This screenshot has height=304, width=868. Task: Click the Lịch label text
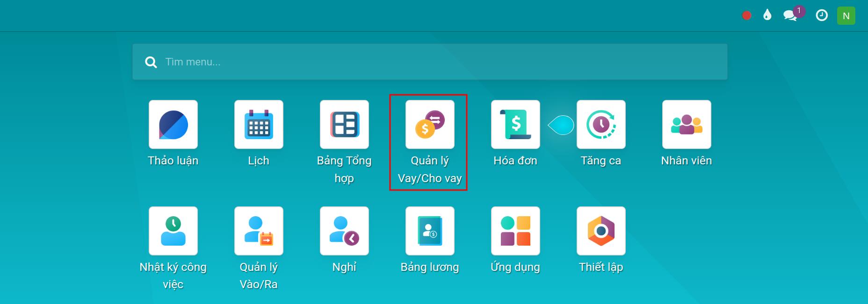(259, 161)
